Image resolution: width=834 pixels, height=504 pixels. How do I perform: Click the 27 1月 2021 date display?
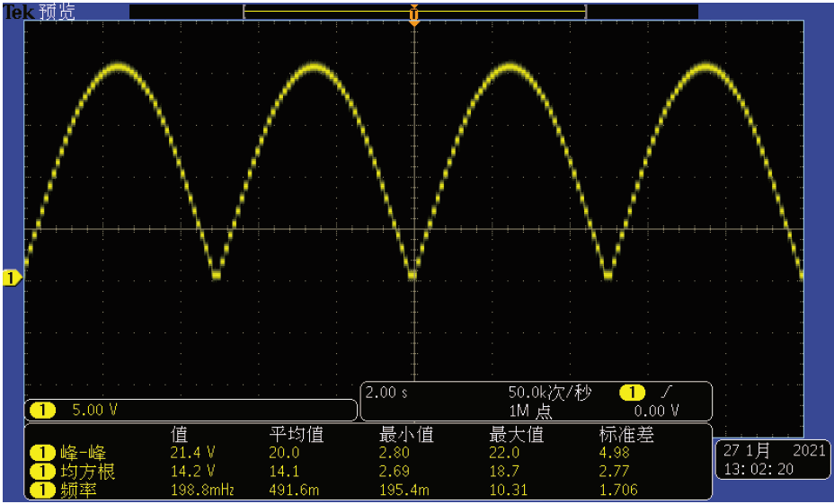tap(771, 451)
